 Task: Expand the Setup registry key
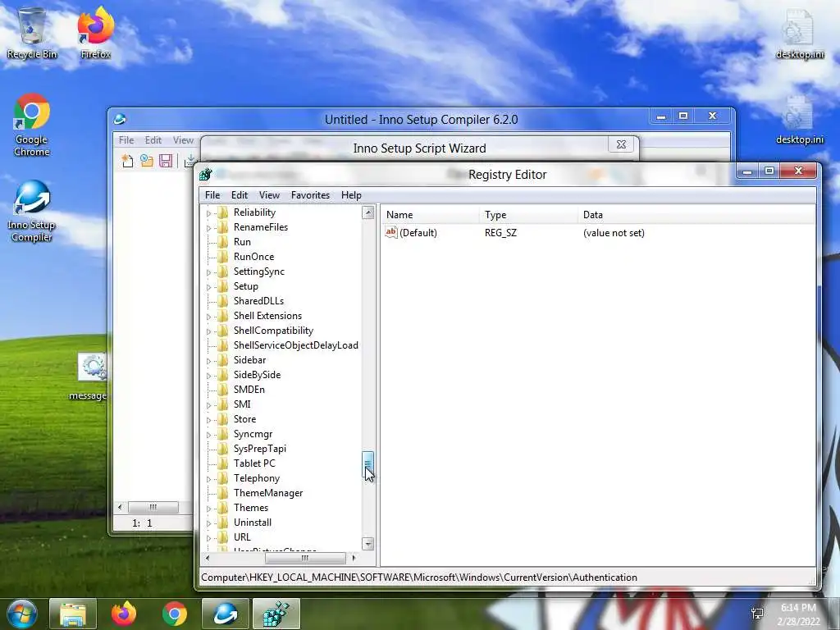208,286
